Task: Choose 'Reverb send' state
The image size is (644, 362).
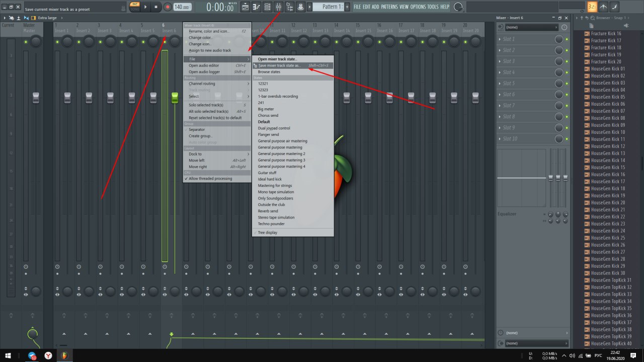Action: 292,211
